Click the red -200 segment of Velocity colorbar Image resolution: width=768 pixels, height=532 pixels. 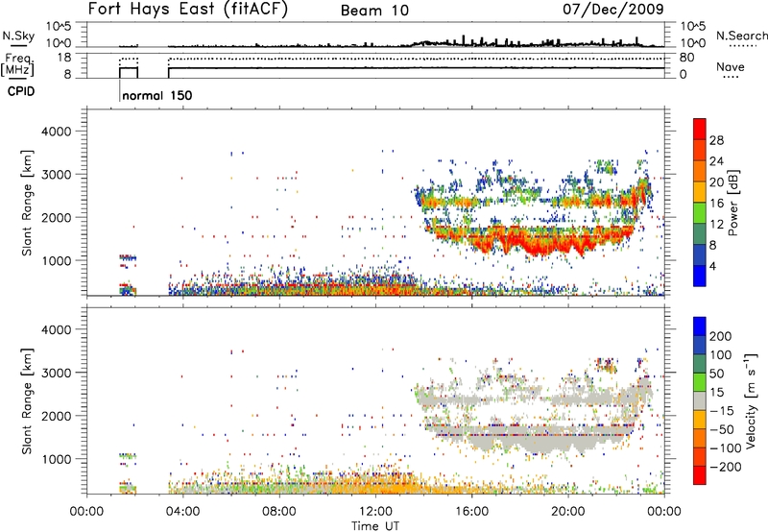[x=700, y=475]
